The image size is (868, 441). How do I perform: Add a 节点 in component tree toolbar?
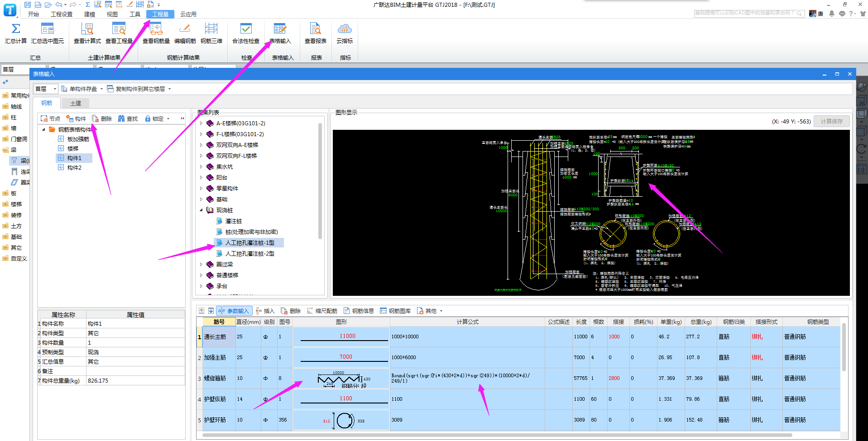(50, 119)
